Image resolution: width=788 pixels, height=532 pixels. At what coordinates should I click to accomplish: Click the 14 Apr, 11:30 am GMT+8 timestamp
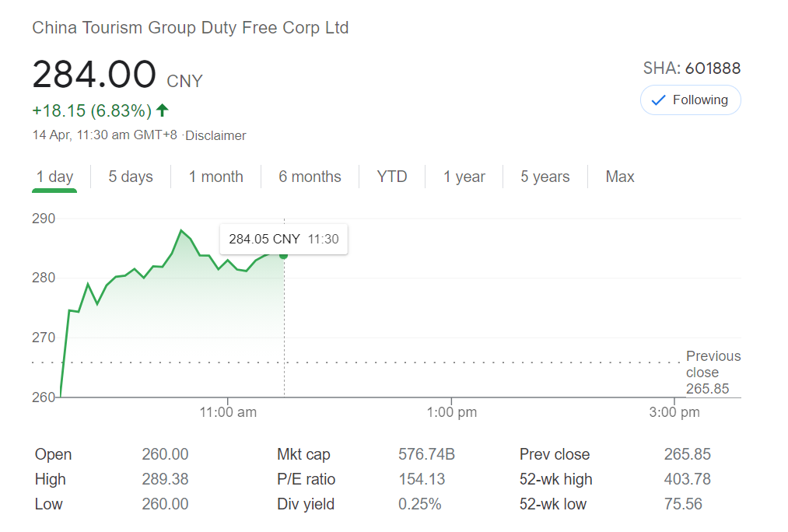click(104, 135)
